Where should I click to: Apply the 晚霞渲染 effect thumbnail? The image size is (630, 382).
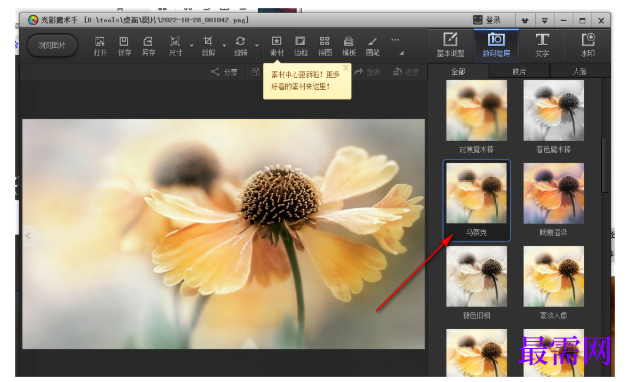point(553,200)
